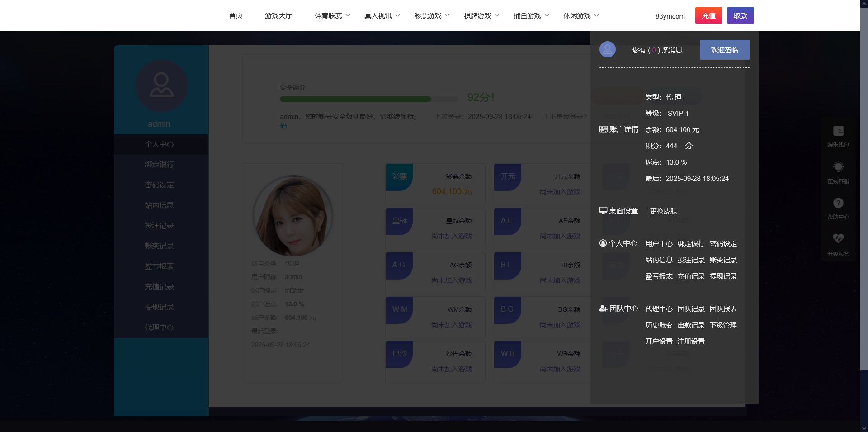Open the 下级管理 link in the panel
The width and height of the screenshot is (868, 432).
click(723, 325)
